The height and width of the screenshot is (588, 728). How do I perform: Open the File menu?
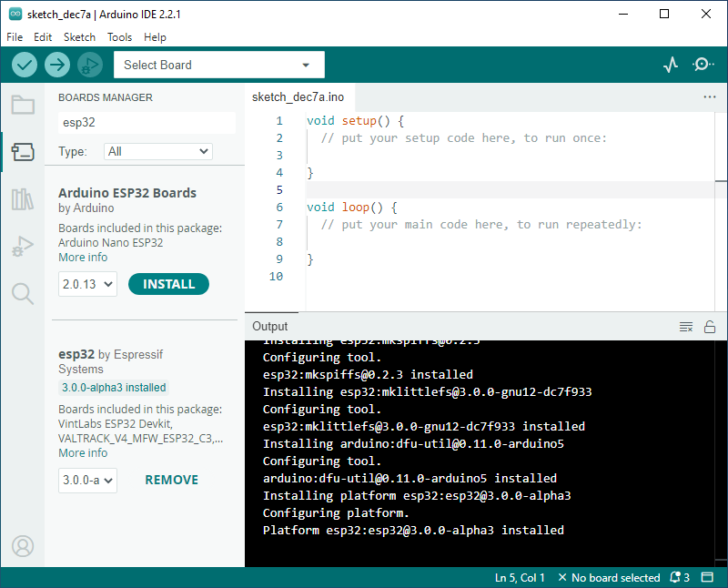[x=15, y=37]
